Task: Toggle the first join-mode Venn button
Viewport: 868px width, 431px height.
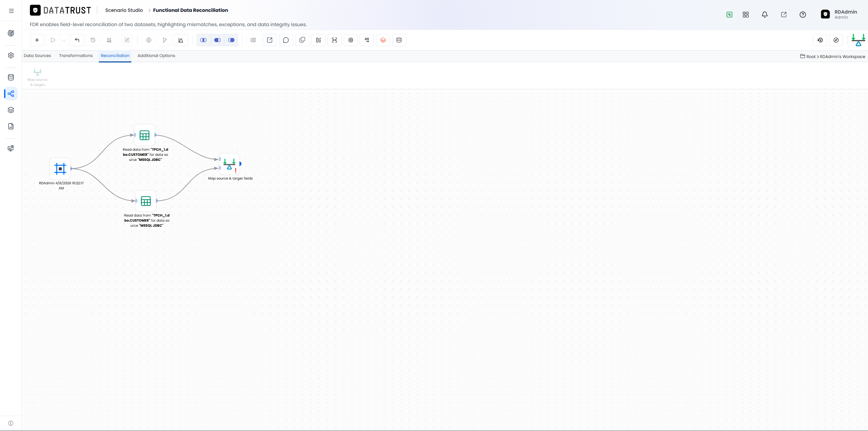Action: click(x=203, y=40)
